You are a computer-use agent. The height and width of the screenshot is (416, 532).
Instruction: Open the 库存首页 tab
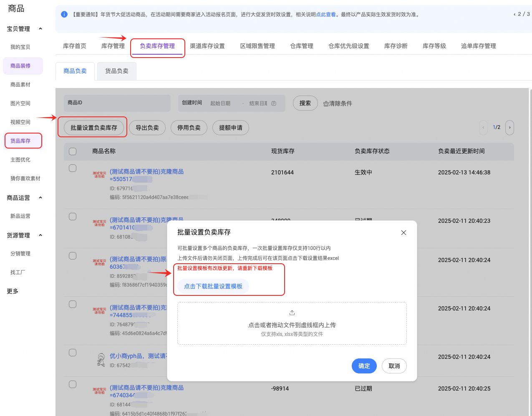75,46
